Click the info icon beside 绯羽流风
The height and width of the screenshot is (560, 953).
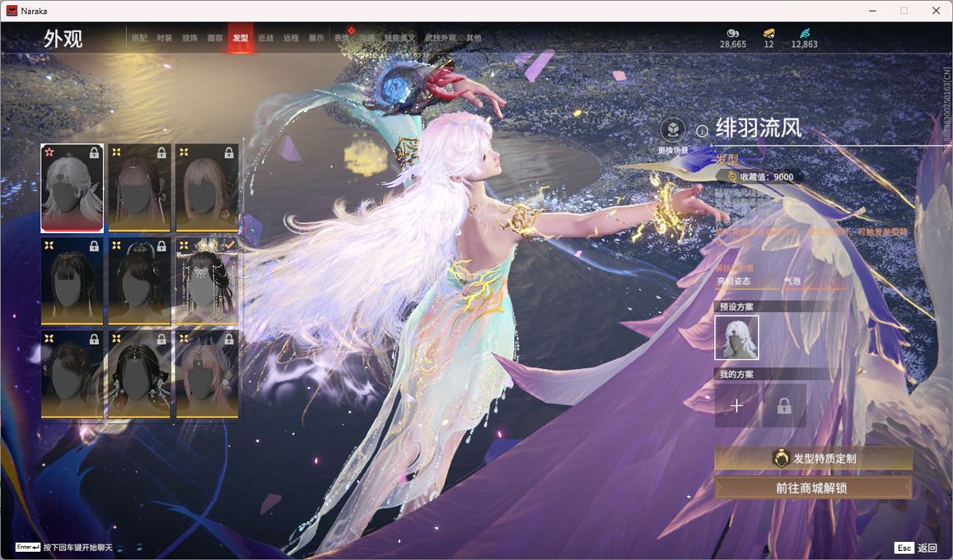[702, 131]
